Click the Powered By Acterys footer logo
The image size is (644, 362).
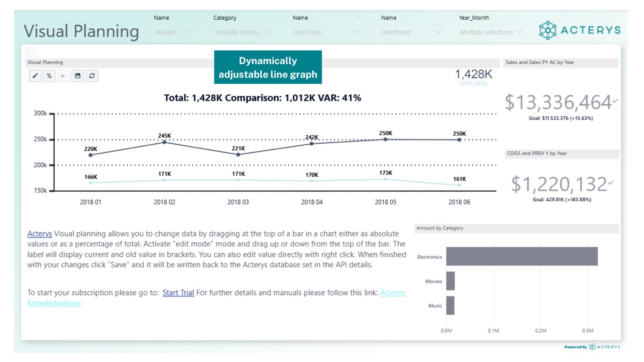(x=592, y=347)
